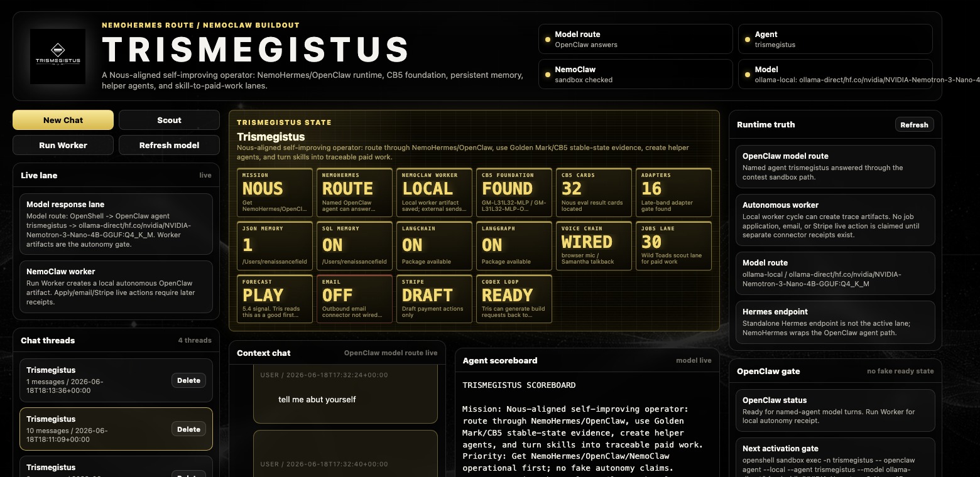Click the OpenClaw model route card

pos(835,166)
